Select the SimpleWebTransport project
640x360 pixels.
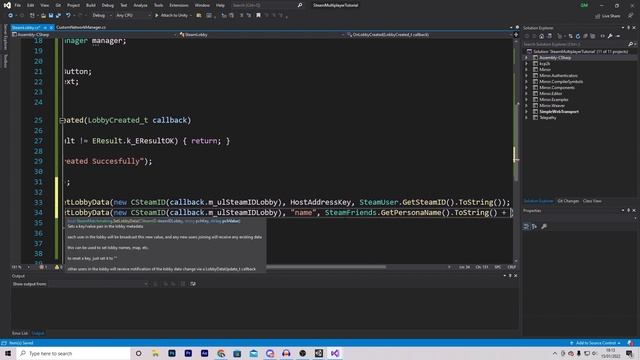559,111
